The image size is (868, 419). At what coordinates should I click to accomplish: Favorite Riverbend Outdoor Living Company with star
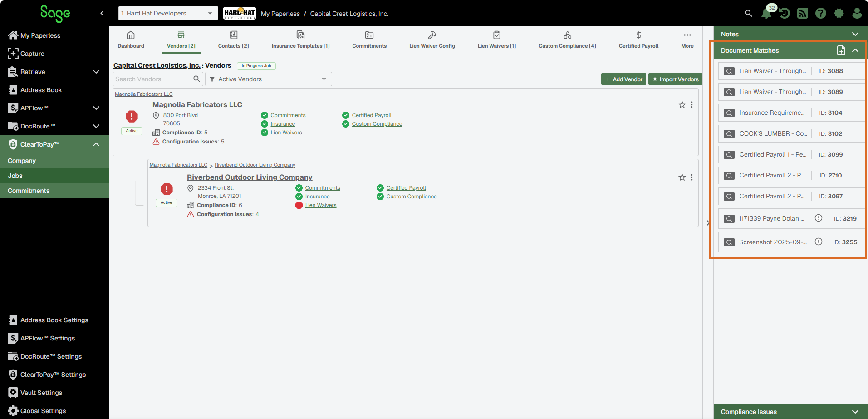click(x=682, y=177)
